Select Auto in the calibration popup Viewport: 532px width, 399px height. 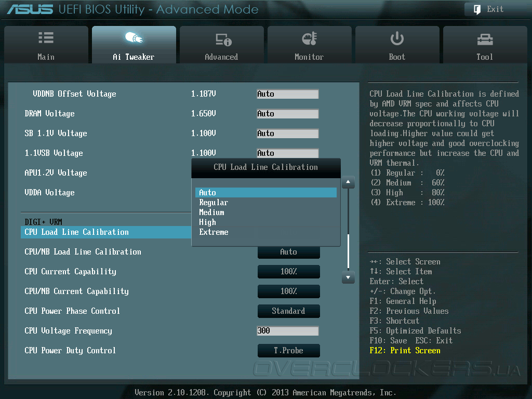[x=266, y=193]
